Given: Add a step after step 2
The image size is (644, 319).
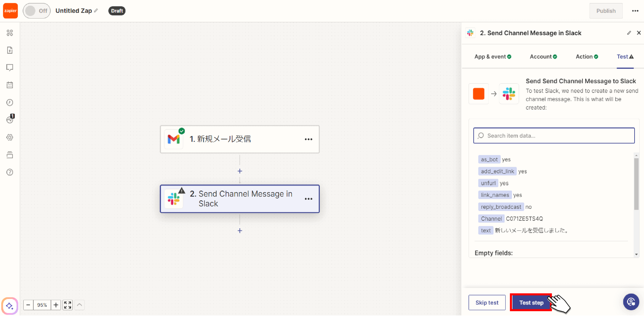Looking at the screenshot, I should pyautogui.click(x=240, y=231).
